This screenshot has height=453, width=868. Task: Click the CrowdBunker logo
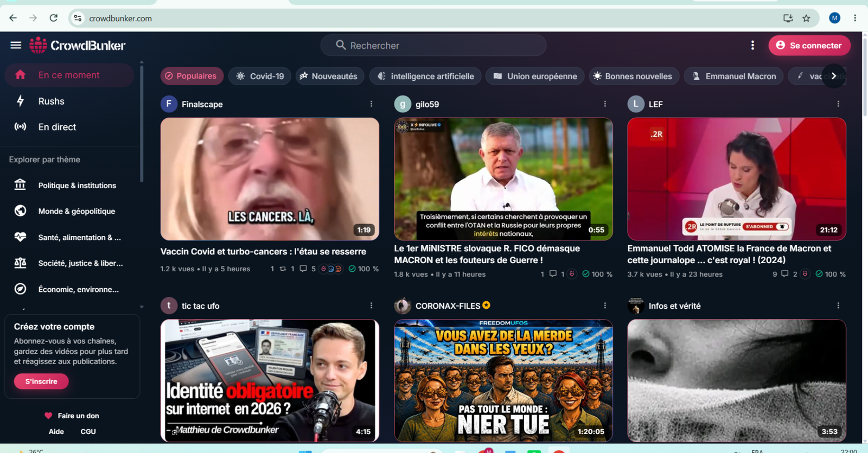coord(77,46)
